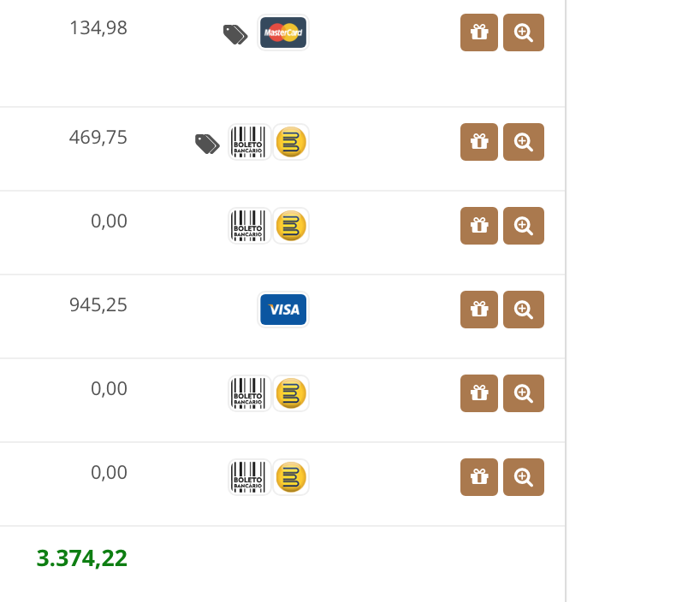Click the MasterCard payment icon
Image resolution: width=700 pixels, height=602 pixels.
283,32
